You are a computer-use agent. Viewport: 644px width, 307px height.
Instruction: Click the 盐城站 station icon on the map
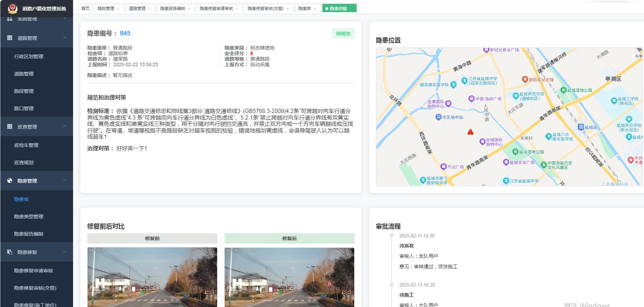click(581, 127)
